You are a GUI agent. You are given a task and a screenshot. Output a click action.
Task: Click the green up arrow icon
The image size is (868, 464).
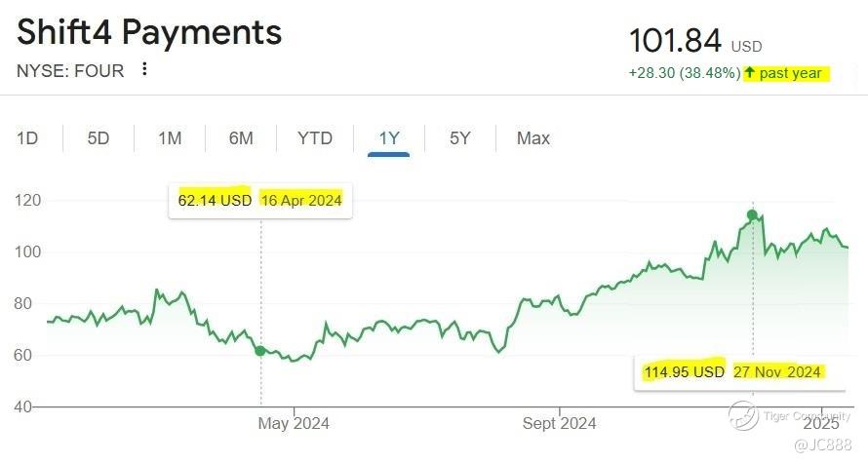[x=750, y=72]
